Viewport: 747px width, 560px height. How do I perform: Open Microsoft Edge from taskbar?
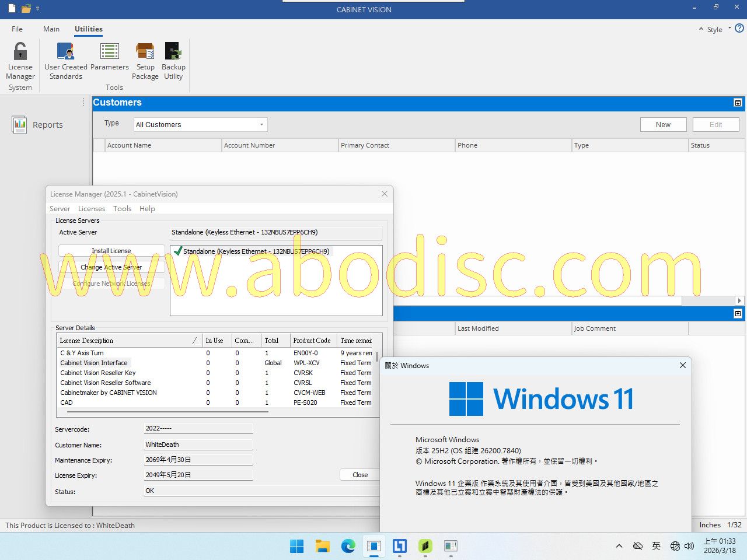[x=348, y=546]
